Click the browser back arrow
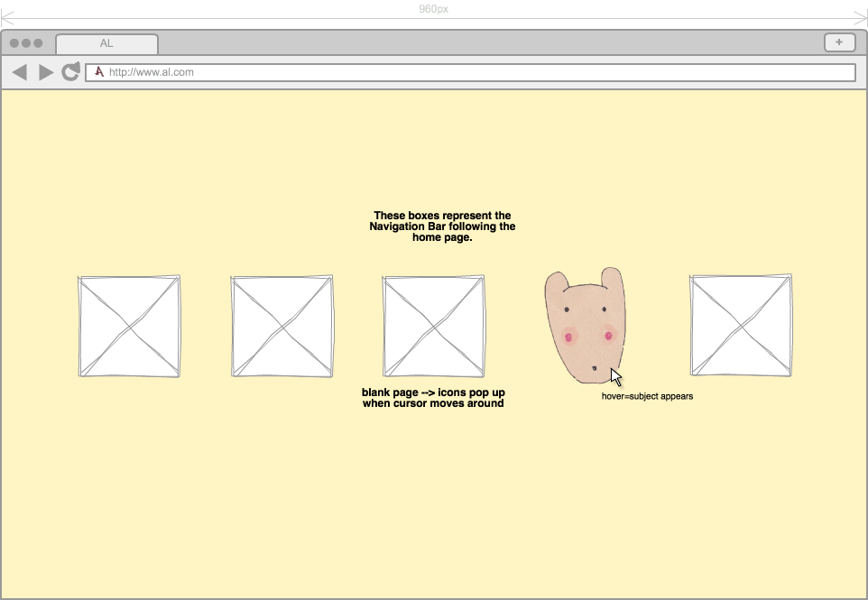 pos(19,72)
